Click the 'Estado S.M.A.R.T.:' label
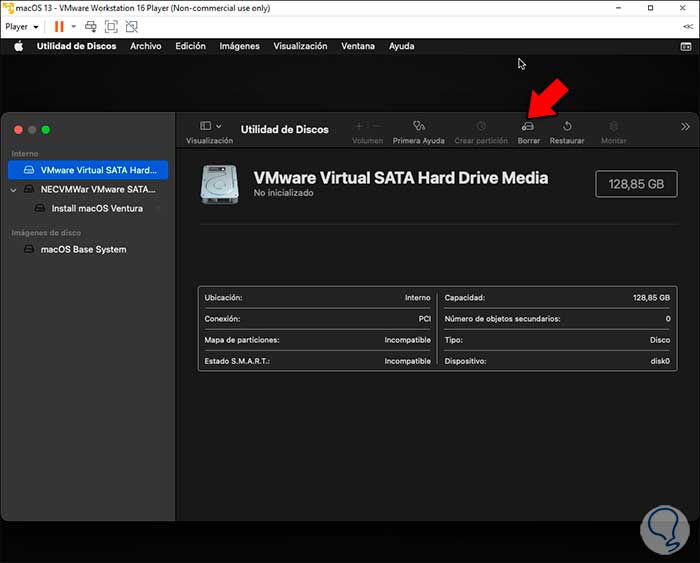 click(238, 361)
